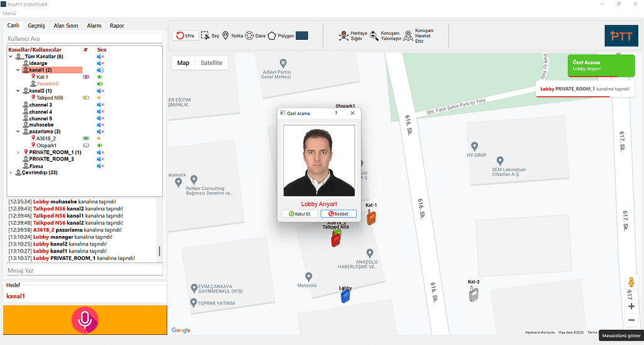Click A3618_2 battery status icon
644x345 pixels.
86,139
